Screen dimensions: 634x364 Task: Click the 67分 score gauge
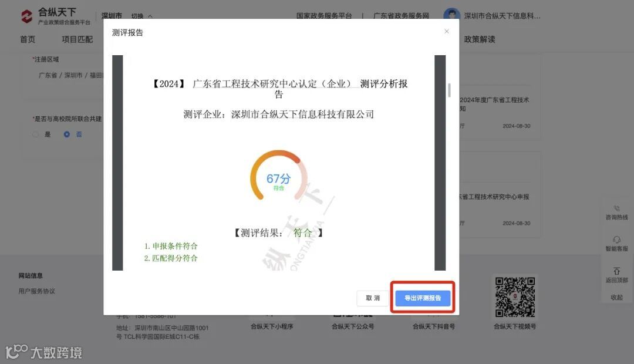coord(278,176)
